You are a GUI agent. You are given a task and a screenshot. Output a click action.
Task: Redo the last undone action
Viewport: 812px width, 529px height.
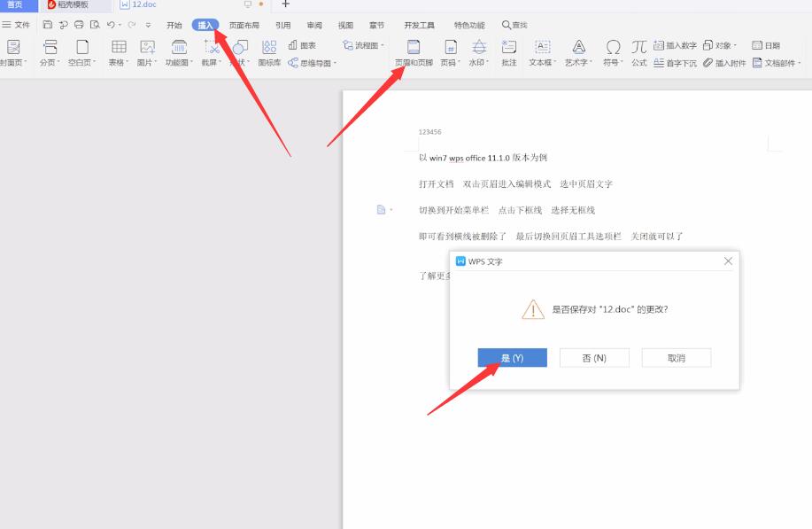click(x=132, y=24)
